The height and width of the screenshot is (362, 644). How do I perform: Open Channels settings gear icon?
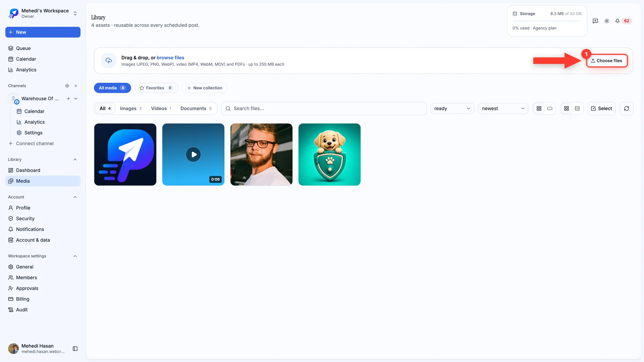[x=67, y=86]
